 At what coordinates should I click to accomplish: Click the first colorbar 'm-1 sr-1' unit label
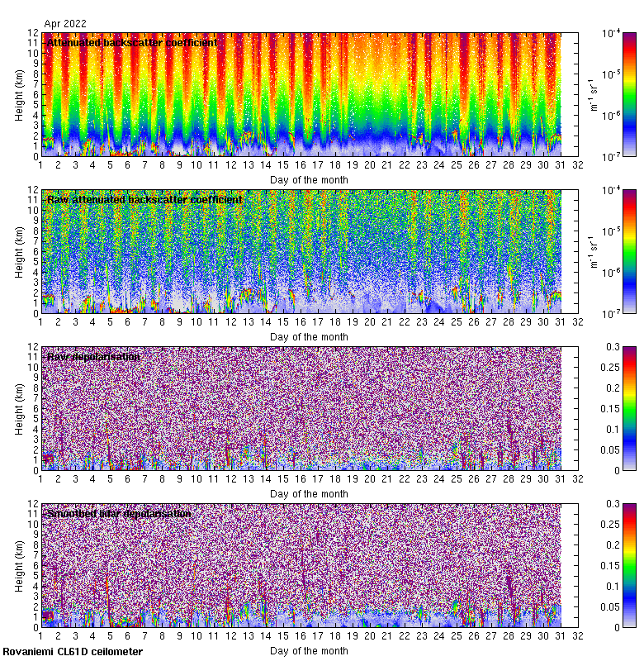tap(594, 95)
